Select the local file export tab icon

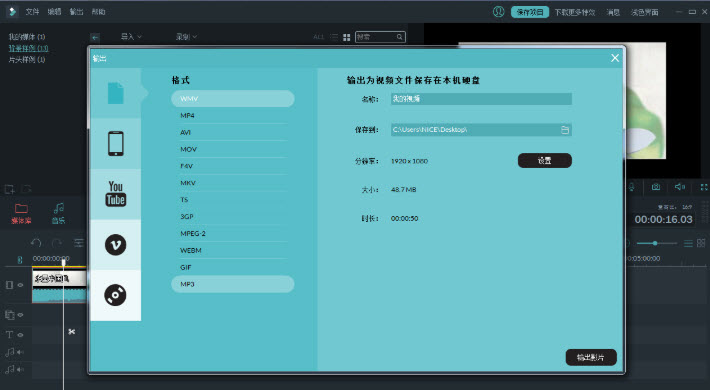click(115, 93)
